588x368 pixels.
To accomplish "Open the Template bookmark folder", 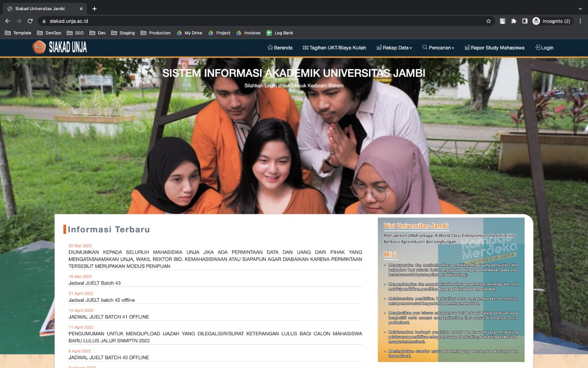I will click(18, 33).
